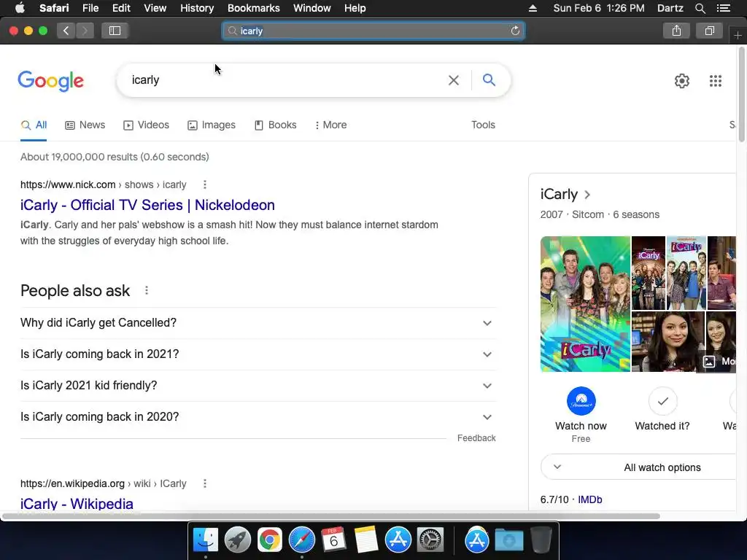Show the tab overview in Safari
The height and width of the screenshot is (560, 747).
coord(709,31)
